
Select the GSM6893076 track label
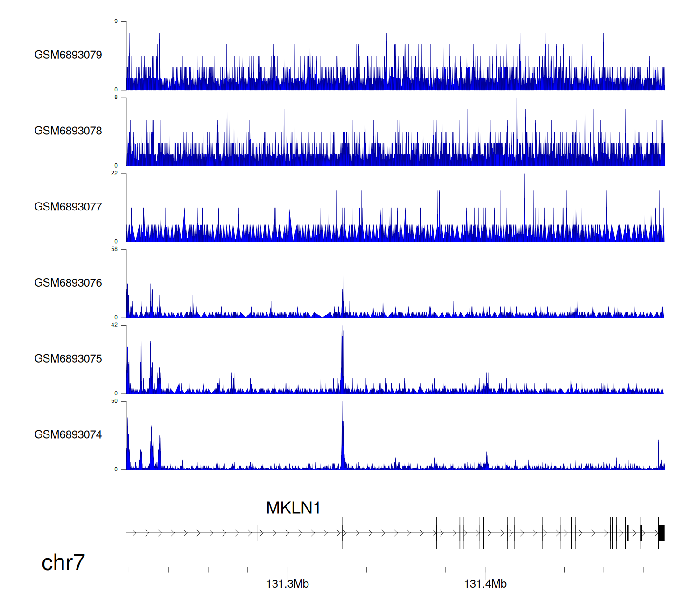68,283
